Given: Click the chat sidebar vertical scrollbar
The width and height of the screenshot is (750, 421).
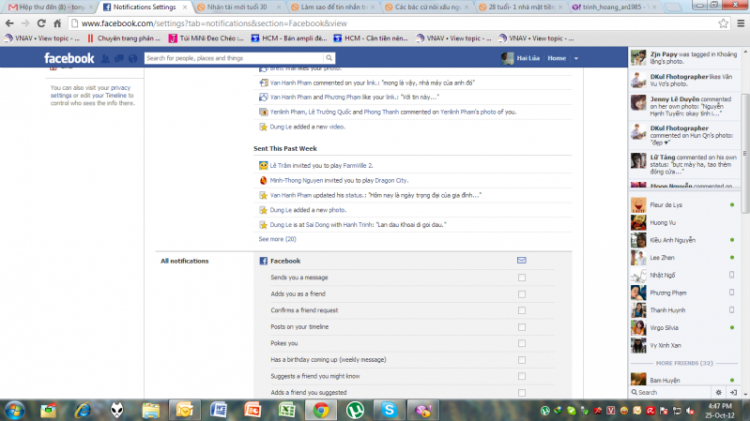Looking at the screenshot, I should coord(745,153).
